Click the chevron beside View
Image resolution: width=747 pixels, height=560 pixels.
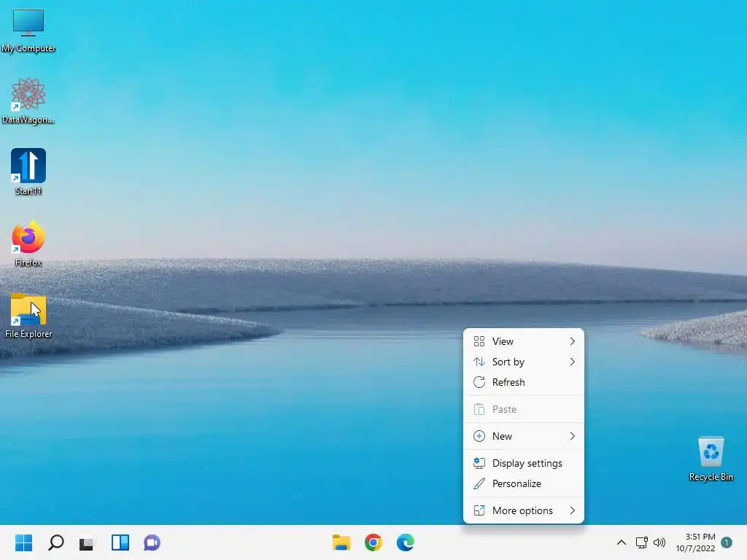coord(573,341)
